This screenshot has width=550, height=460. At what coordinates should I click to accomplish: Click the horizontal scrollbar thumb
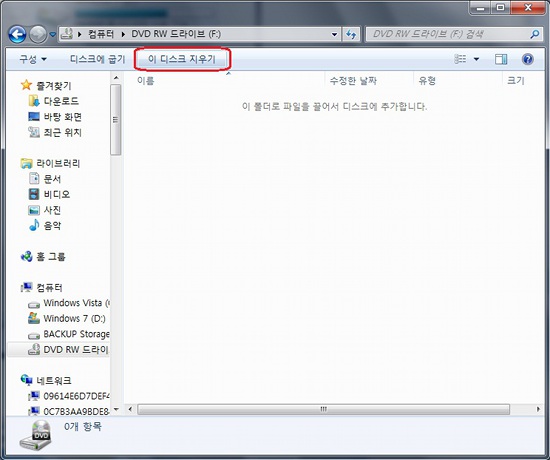[323, 409]
